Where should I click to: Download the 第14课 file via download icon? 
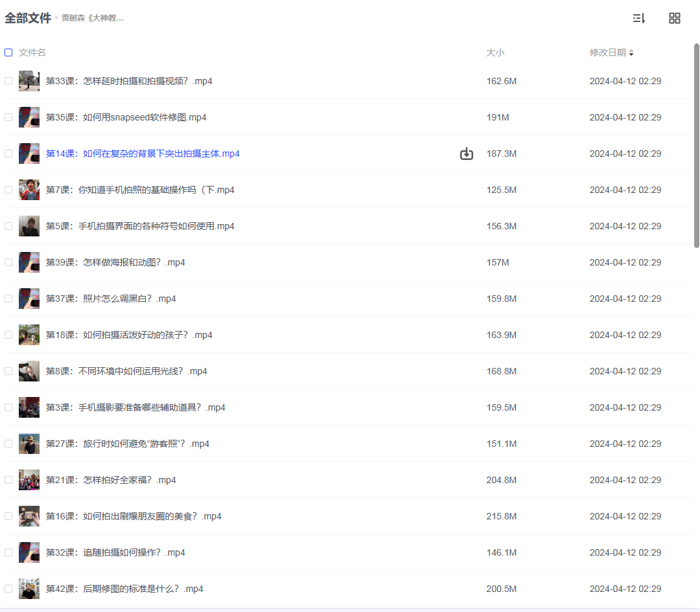pyautogui.click(x=467, y=153)
